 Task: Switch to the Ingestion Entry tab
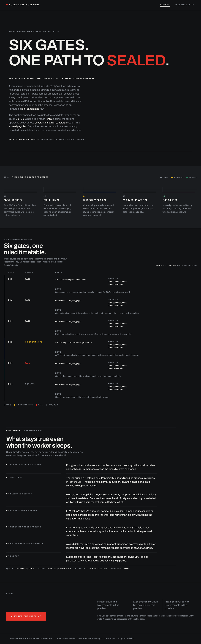coord(185,5)
